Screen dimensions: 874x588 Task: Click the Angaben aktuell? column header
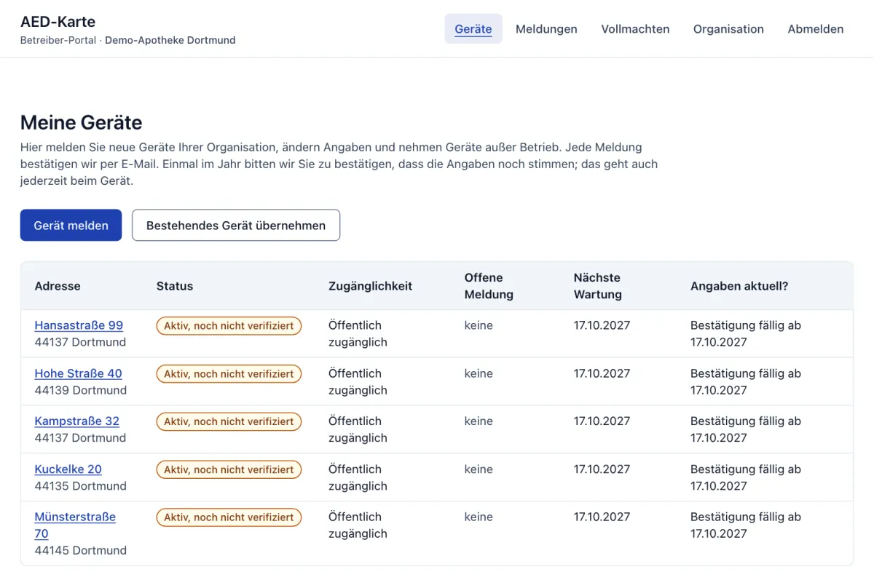(x=739, y=286)
